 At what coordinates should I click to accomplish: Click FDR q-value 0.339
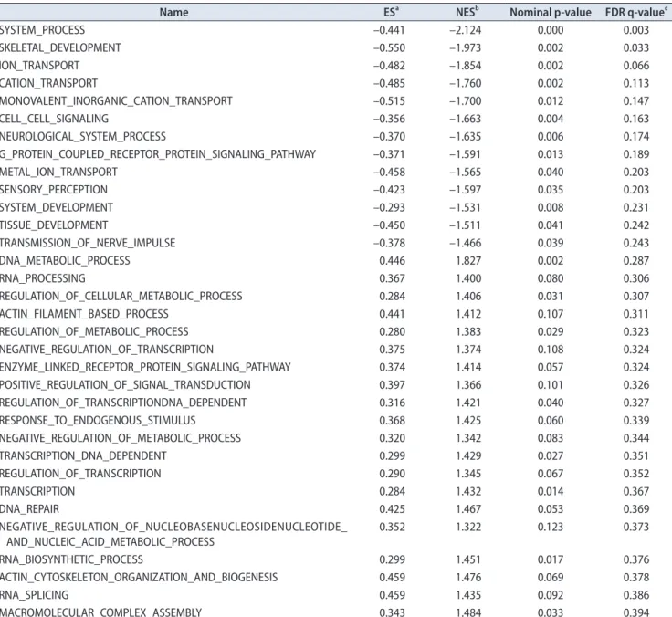(636, 421)
